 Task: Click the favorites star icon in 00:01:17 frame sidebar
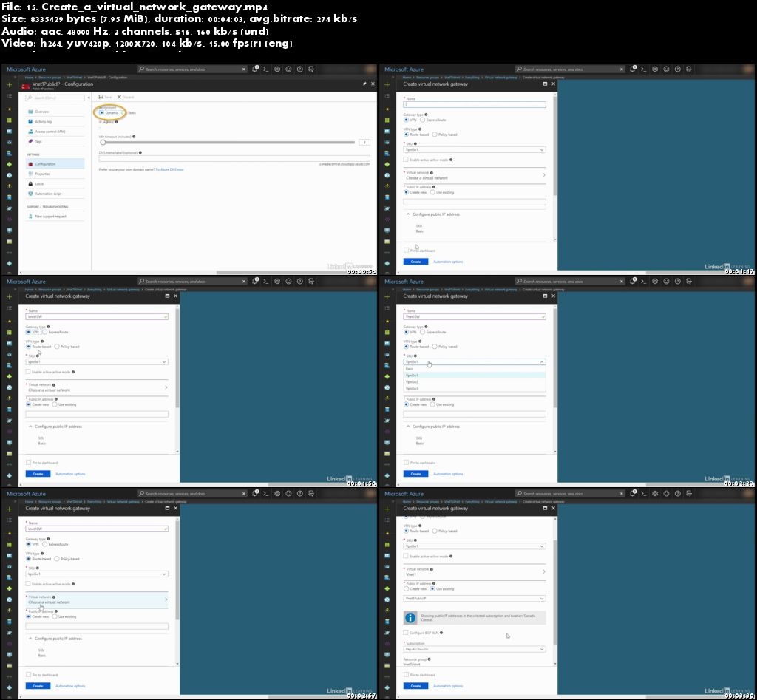tap(387, 109)
